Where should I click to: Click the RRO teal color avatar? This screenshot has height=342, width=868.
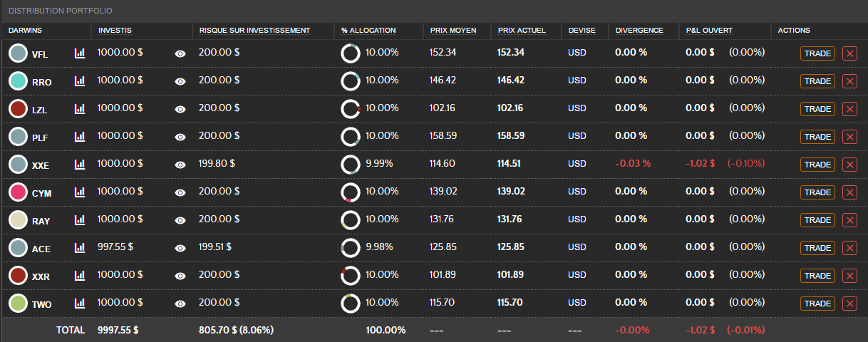pyautogui.click(x=19, y=81)
